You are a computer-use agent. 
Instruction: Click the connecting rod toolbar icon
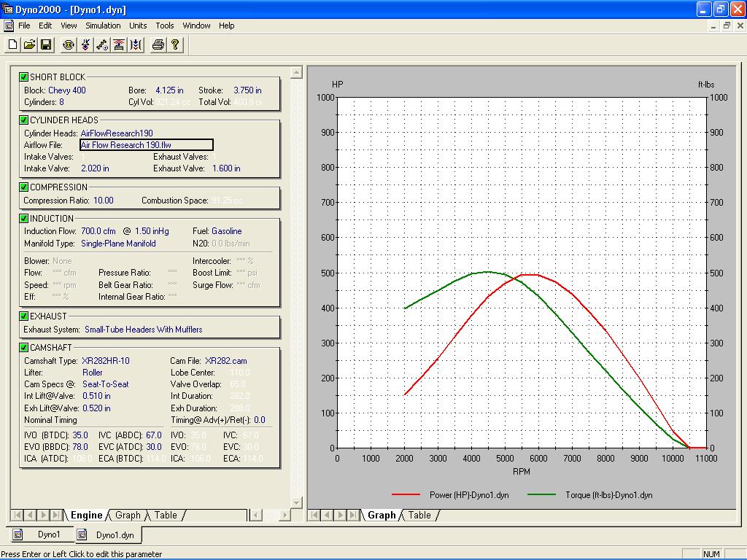click(102, 45)
